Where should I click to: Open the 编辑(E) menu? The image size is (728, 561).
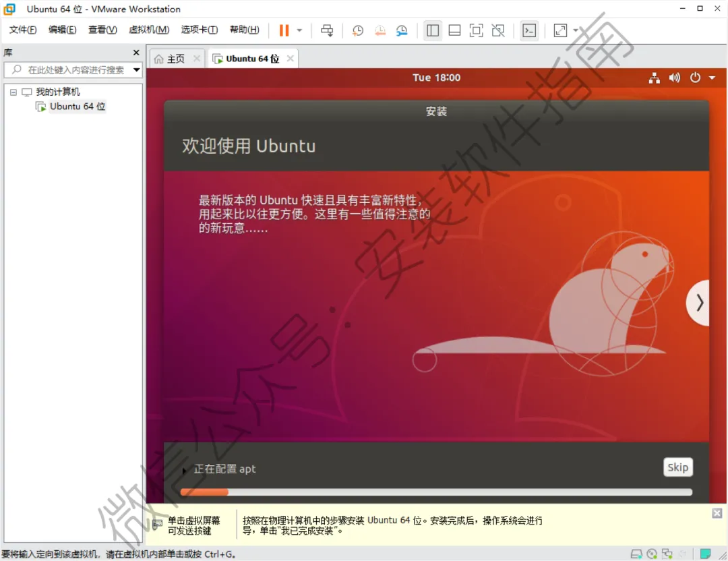pyautogui.click(x=62, y=30)
